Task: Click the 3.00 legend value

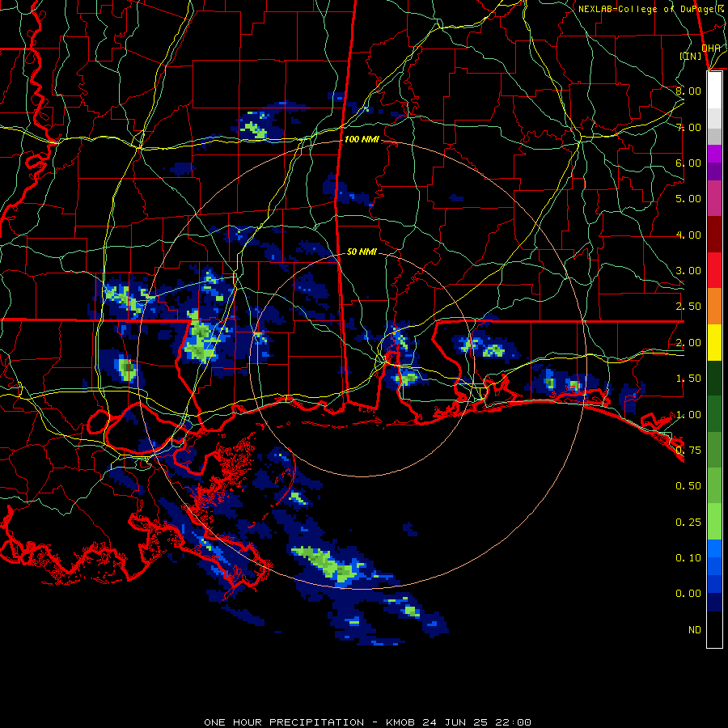Action: pos(688,271)
